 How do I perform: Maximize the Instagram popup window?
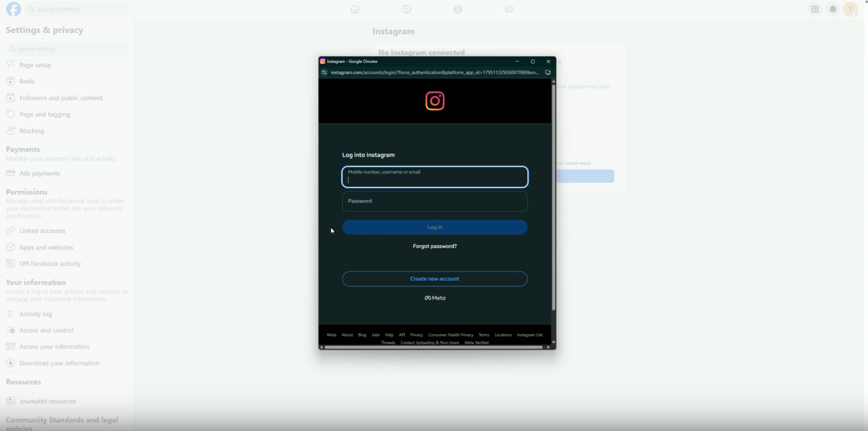pyautogui.click(x=533, y=61)
